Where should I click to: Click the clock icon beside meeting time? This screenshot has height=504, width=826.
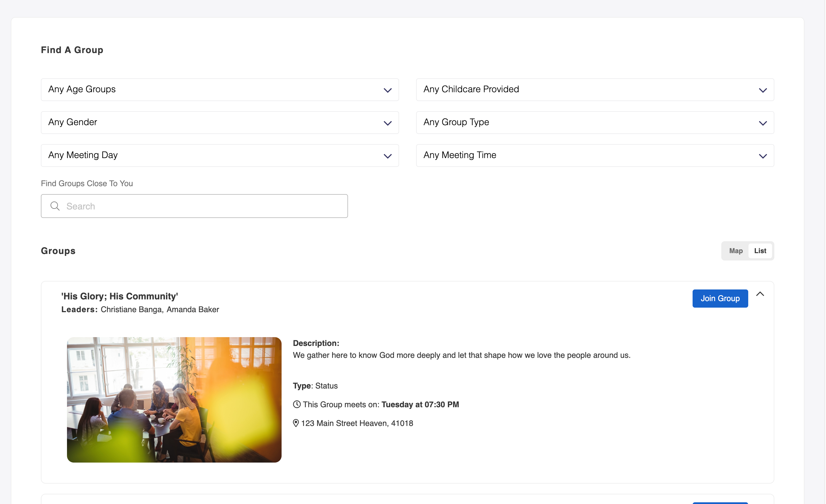coord(297,404)
